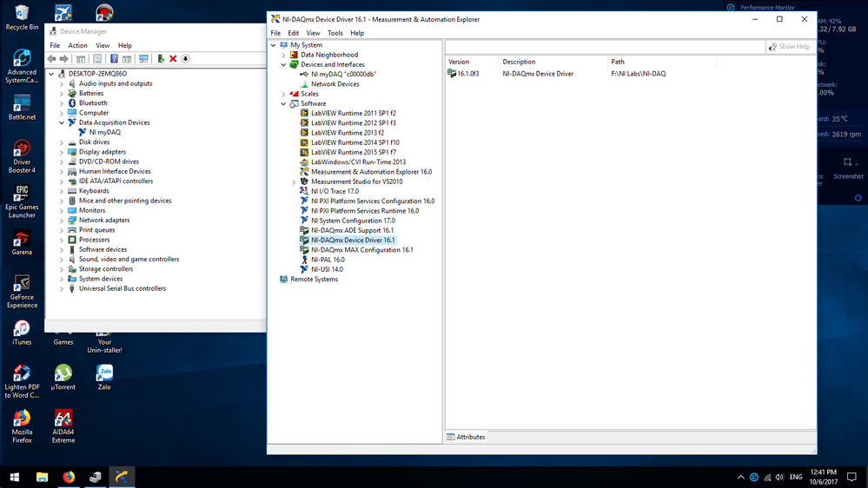This screenshot has height=488, width=868.
Task: Open File menu in Device Manager
Action: [55, 45]
